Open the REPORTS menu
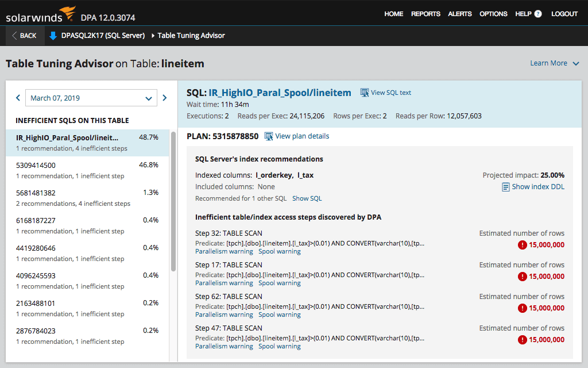The height and width of the screenshot is (368, 588). point(425,14)
